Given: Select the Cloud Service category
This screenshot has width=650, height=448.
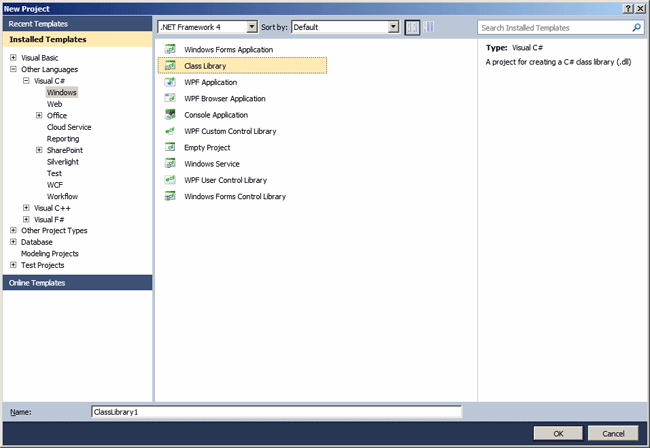Looking at the screenshot, I should coord(69,127).
